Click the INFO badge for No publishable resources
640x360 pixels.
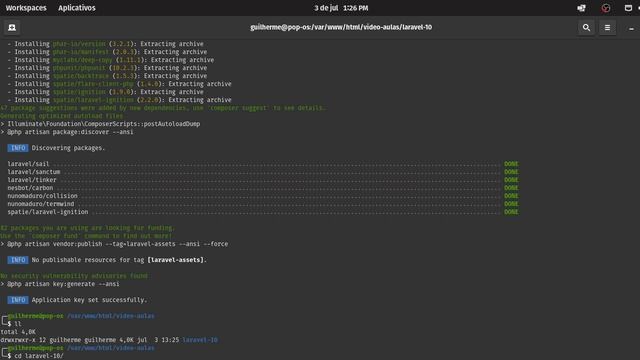click(18, 260)
